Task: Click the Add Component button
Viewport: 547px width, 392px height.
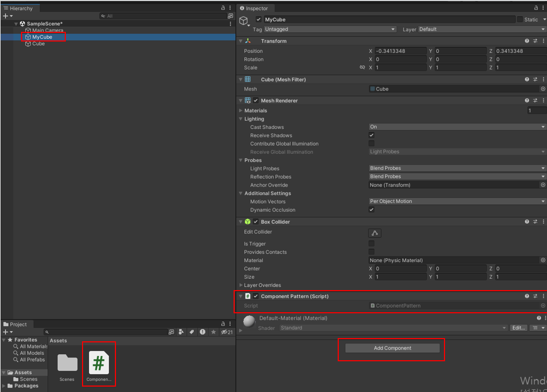Action: 393,348
